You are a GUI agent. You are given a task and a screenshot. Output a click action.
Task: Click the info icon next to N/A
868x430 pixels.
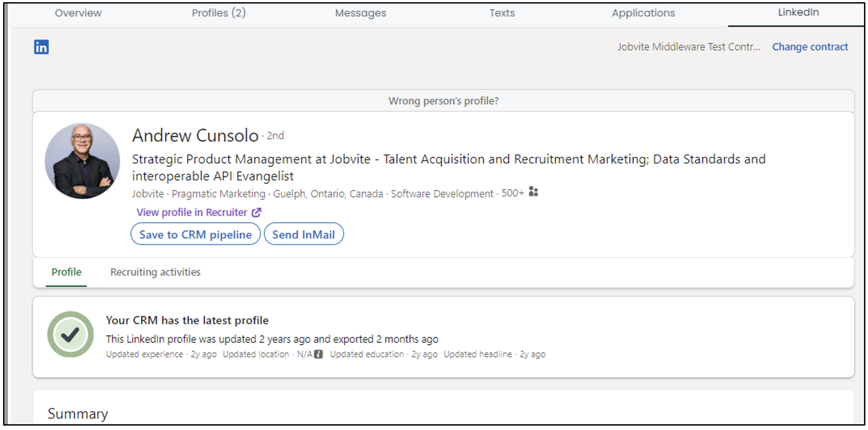(318, 354)
